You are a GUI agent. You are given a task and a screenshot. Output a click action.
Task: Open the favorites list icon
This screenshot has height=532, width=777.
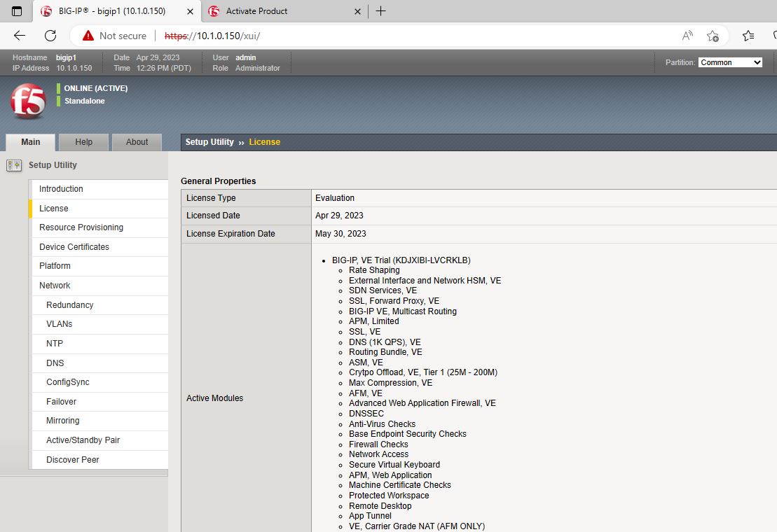tap(748, 36)
